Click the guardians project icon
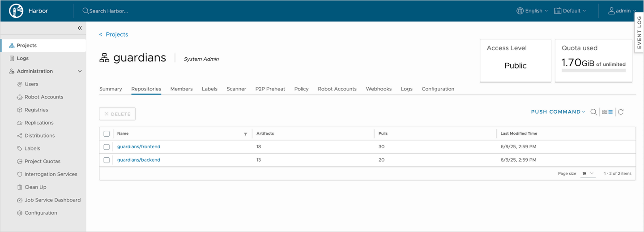 coord(104,58)
